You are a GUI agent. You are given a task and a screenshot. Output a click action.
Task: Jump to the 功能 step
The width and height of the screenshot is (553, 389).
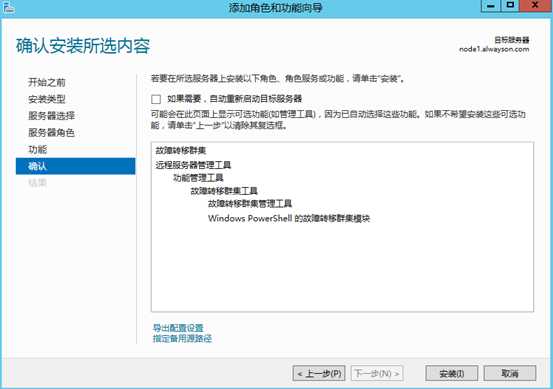click(x=37, y=149)
